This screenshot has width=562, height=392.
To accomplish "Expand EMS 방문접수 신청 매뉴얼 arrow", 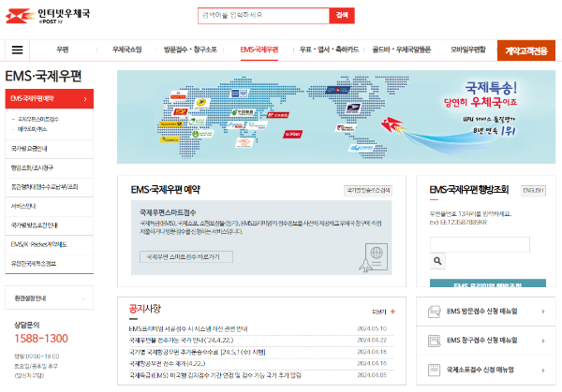I will [543, 312].
